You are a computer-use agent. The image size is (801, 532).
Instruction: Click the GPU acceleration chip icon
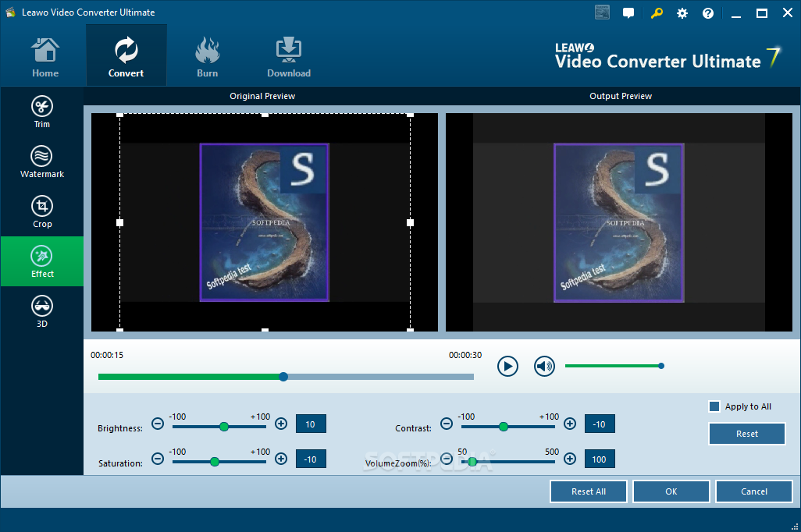(602, 12)
